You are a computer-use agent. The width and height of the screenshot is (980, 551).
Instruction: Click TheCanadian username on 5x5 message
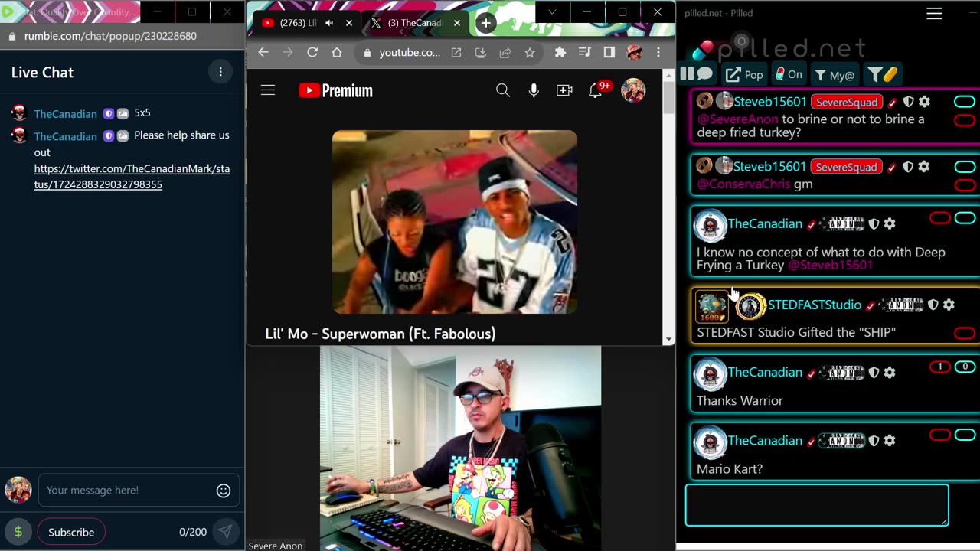[65, 113]
